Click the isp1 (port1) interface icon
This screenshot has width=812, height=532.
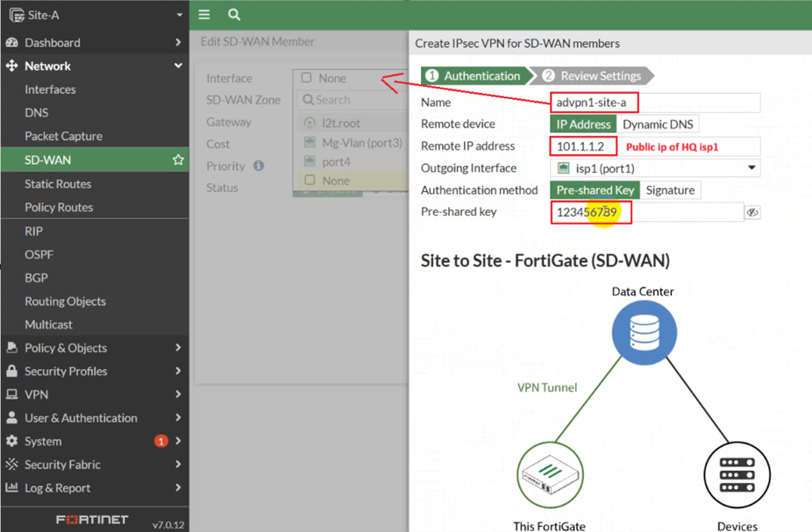click(x=564, y=168)
